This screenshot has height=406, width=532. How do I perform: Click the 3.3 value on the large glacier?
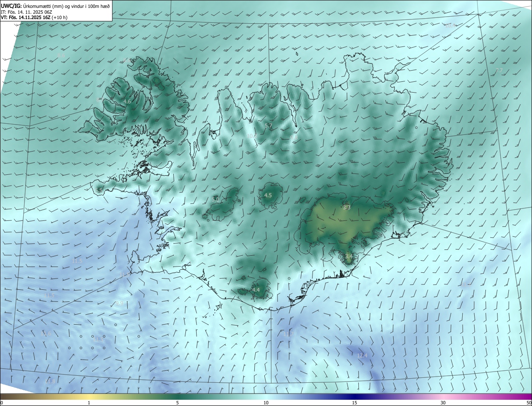pos(346,207)
